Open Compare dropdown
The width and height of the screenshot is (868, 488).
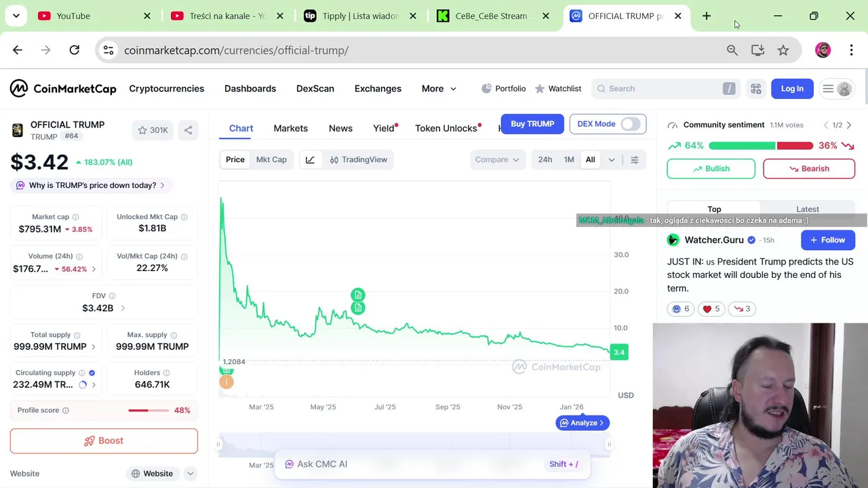click(x=497, y=160)
